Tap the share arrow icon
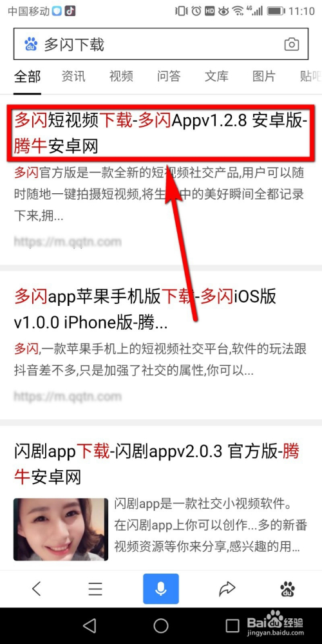 point(227,589)
